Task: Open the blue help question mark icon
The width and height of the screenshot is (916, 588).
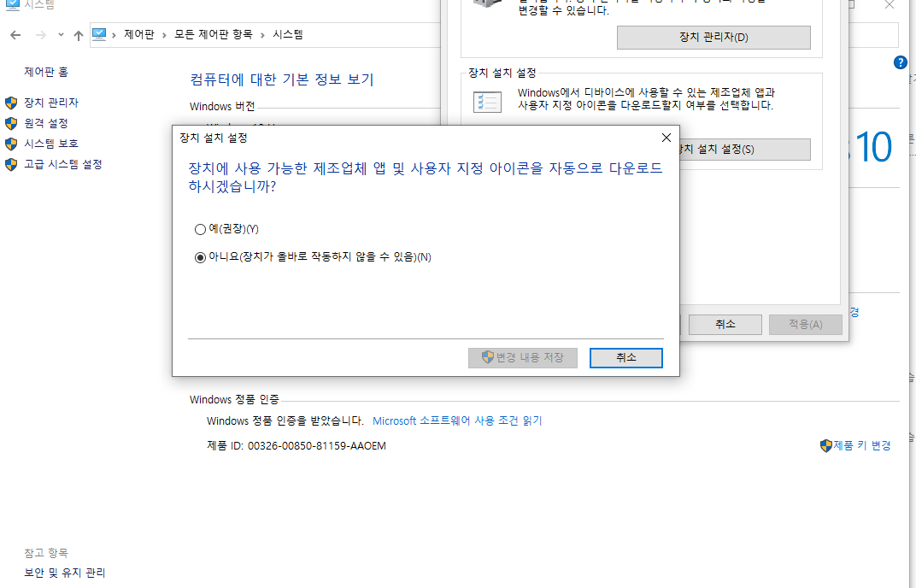Action: 901,62
